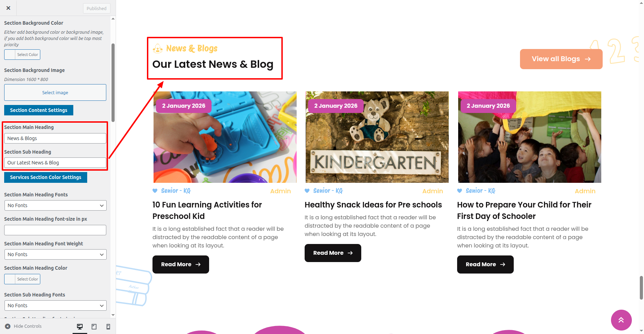Switch to desktop preview device icon
Screen dimensions: 644x334
(x=80, y=326)
